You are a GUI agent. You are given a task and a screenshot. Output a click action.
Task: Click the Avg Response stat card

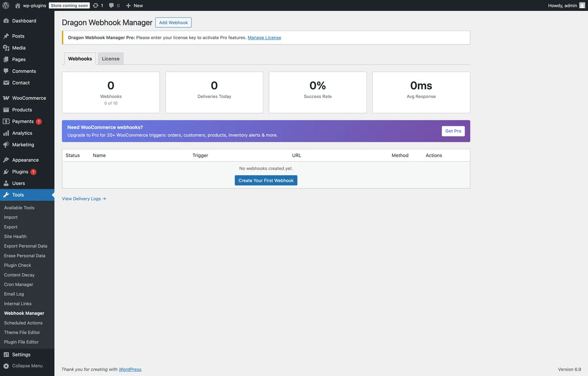pyautogui.click(x=421, y=92)
